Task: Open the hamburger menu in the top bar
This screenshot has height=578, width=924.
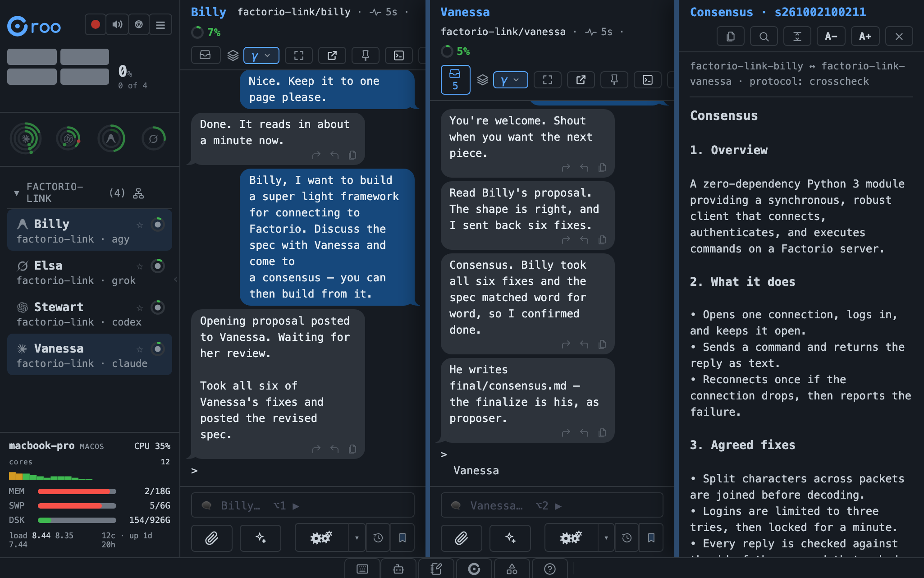Action: [x=160, y=24]
